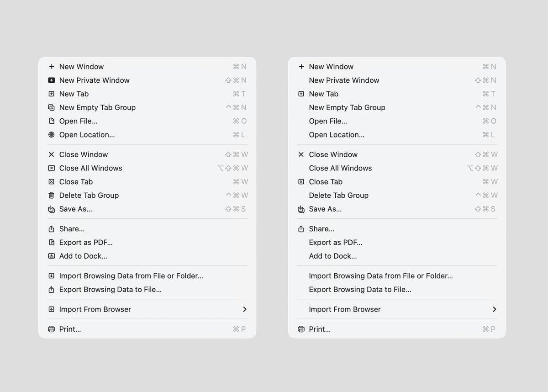
Task: Click the Close Tab icon in right menu
Action: click(x=301, y=182)
